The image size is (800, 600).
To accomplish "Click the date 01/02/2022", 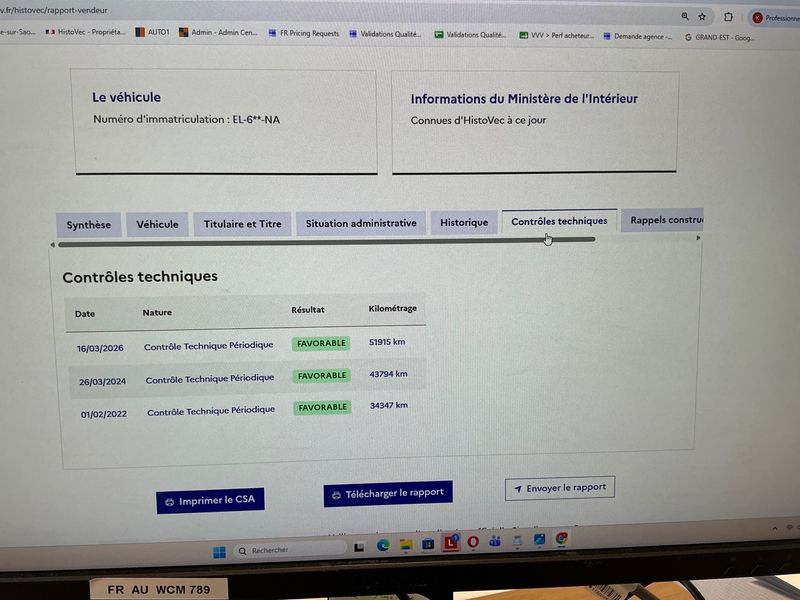I will click(104, 414).
